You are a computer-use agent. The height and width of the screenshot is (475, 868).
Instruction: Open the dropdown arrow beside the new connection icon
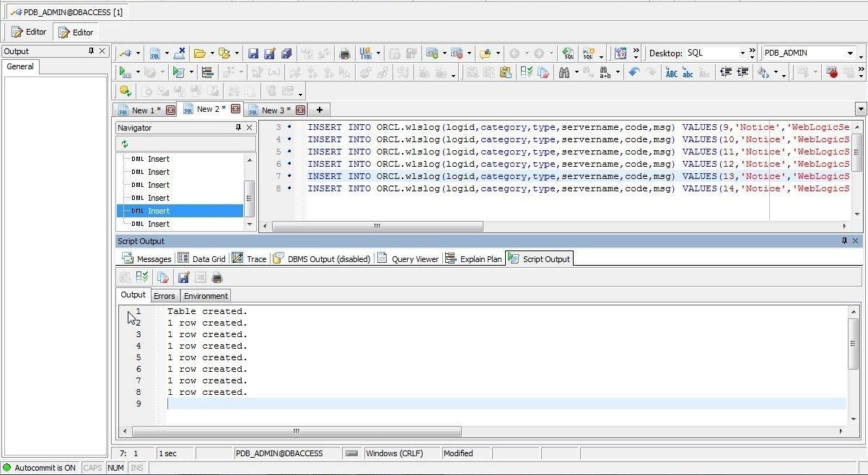[138, 53]
